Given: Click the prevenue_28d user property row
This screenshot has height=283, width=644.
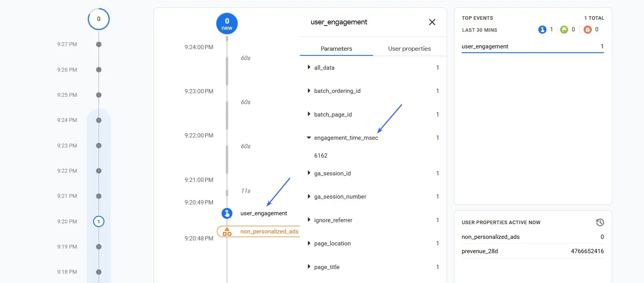Looking at the screenshot, I should coord(533,251).
